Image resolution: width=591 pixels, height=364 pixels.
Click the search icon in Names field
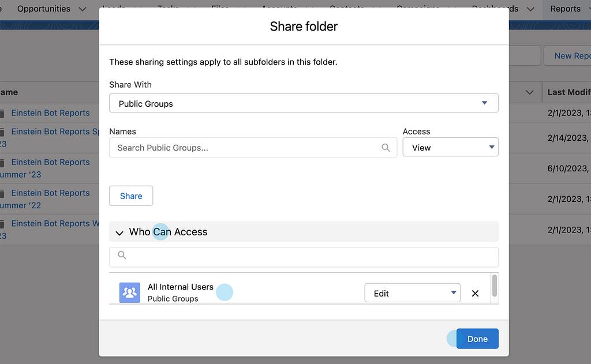point(386,148)
